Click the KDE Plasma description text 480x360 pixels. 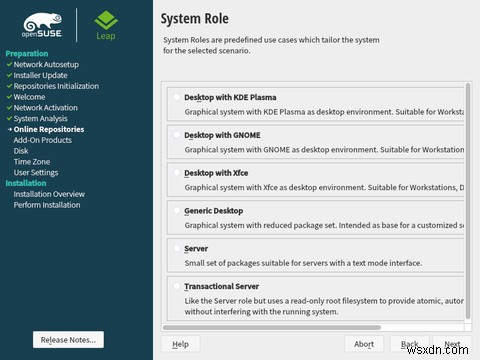coord(324,112)
